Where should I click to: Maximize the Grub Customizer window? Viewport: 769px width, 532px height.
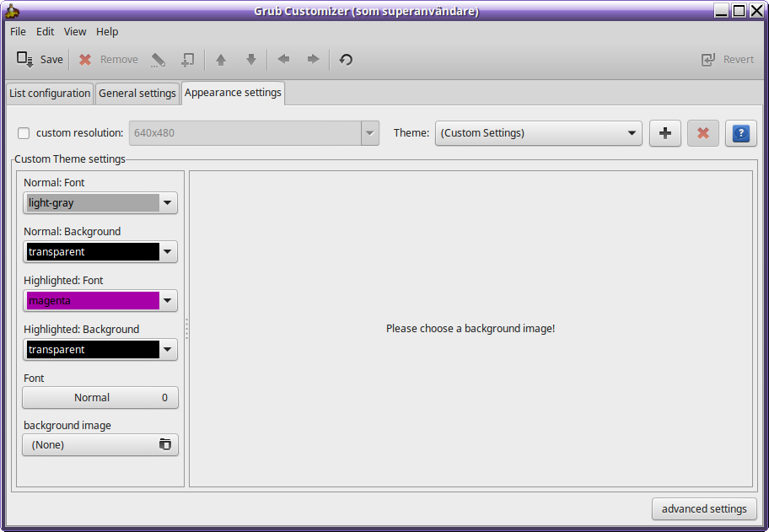point(739,10)
